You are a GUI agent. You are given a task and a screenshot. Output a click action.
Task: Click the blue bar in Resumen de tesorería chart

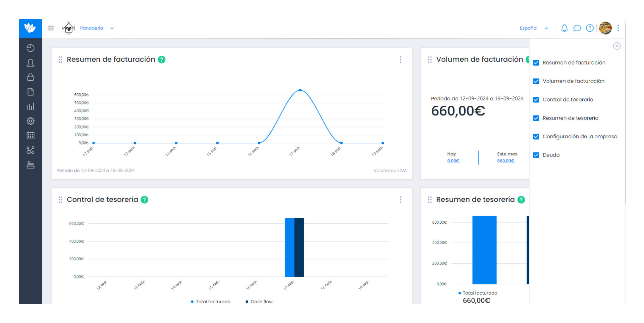(x=484, y=250)
